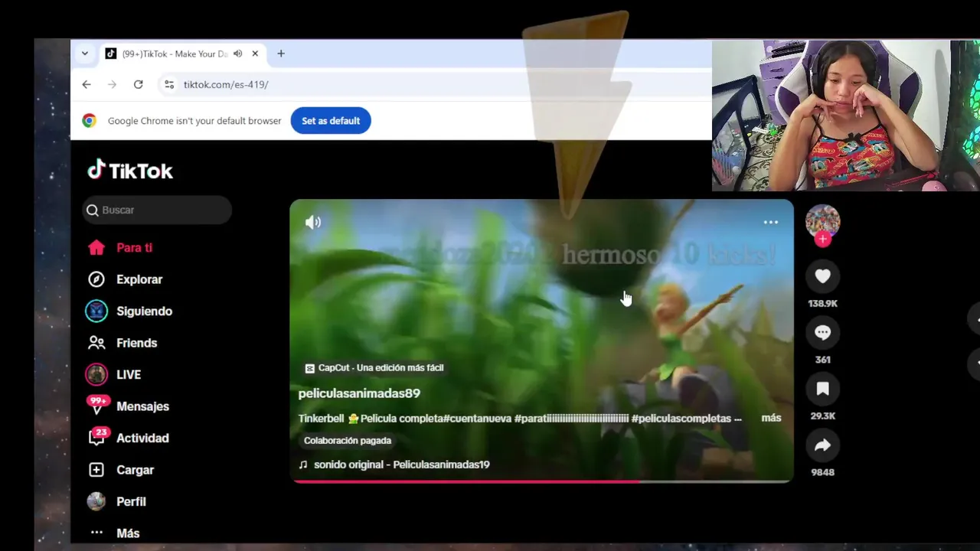Mute tab via speaker icon
Image resolution: width=980 pixels, height=551 pixels.
[238, 54]
